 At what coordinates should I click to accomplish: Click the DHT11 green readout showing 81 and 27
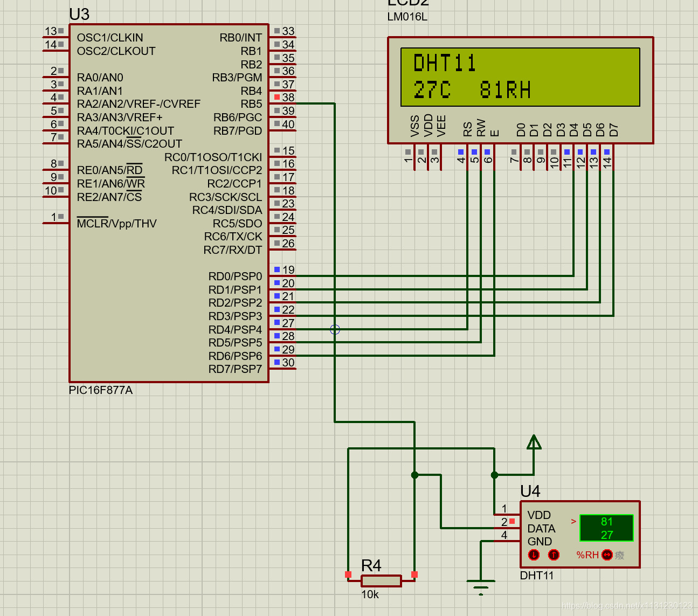[x=606, y=528]
